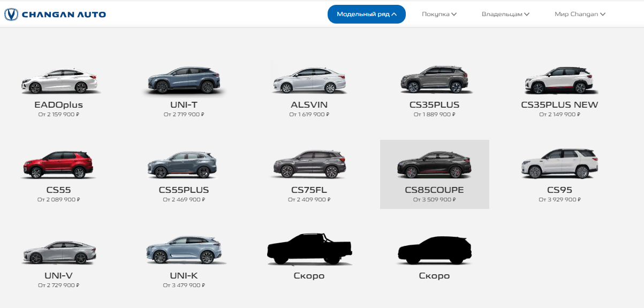Expand the Владельцам menu
644x308 pixels.
[505, 14]
